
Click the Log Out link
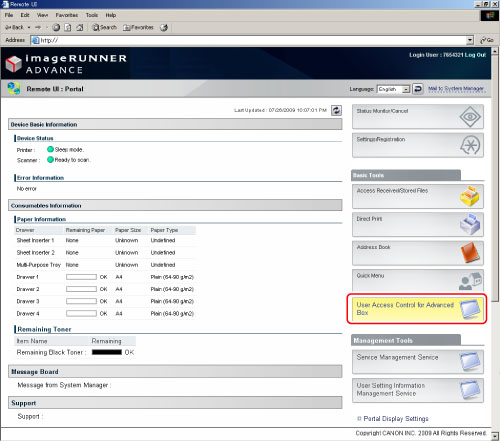(475, 55)
